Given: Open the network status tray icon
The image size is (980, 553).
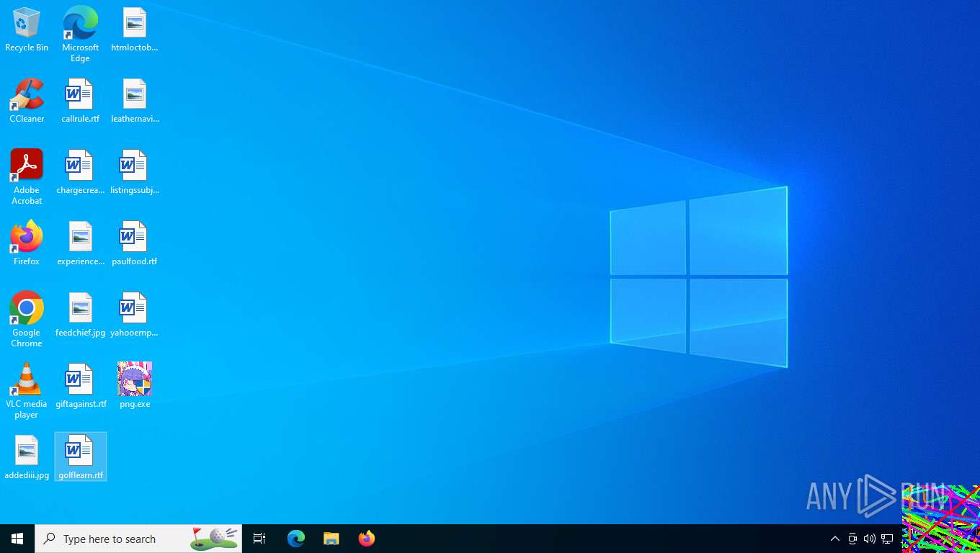Looking at the screenshot, I should (x=887, y=539).
